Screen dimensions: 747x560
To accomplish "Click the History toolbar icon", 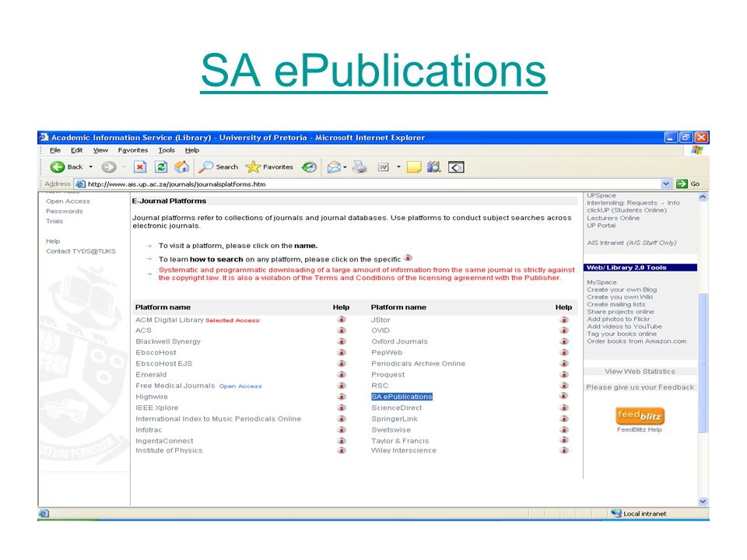I will tap(309, 167).
